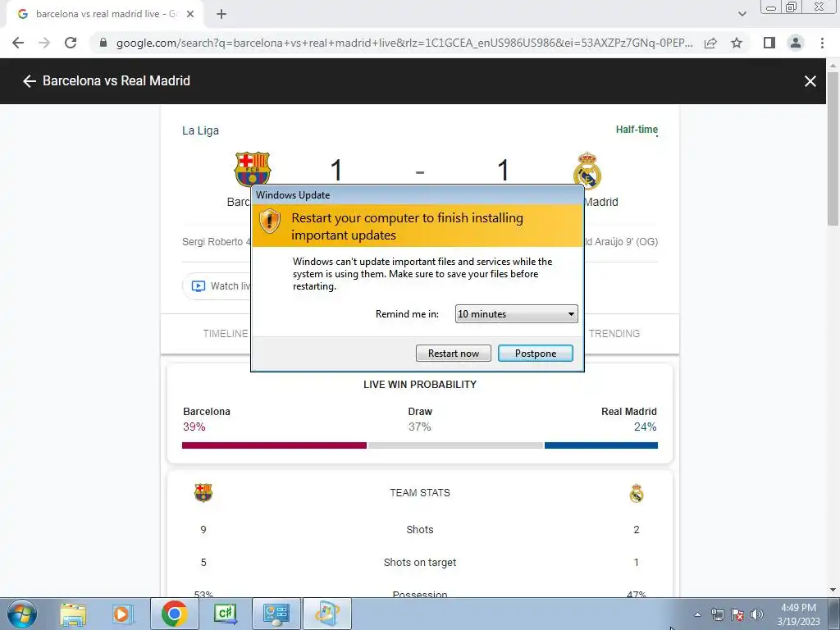The height and width of the screenshot is (630, 840).
Task: Open the Chrome three-dot menu
Action: 822,43
